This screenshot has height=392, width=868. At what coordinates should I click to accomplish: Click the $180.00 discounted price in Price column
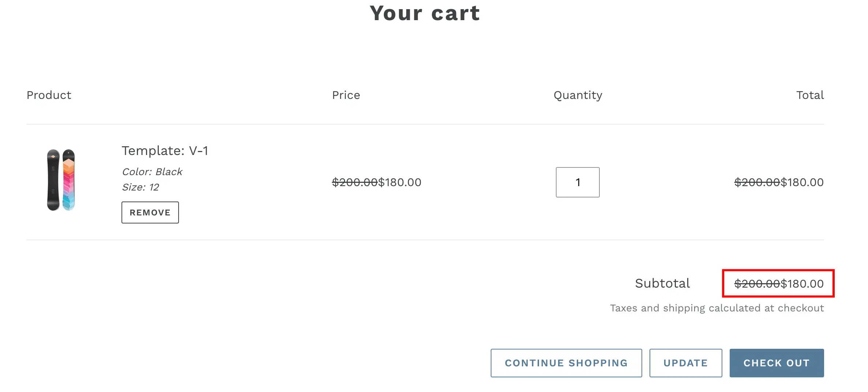(x=400, y=182)
